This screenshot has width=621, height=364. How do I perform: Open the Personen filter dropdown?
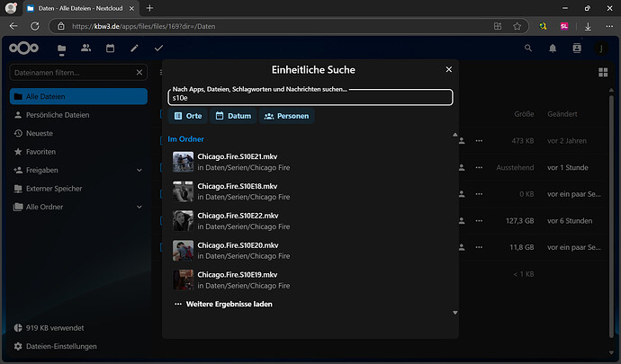click(x=286, y=116)
